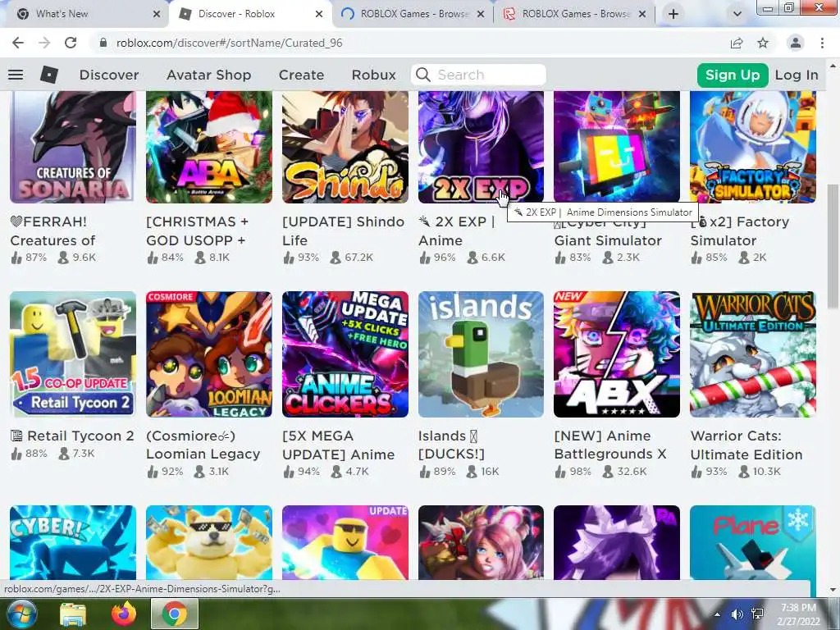Switch to What's New tab
840x630 pixels.
85,14
